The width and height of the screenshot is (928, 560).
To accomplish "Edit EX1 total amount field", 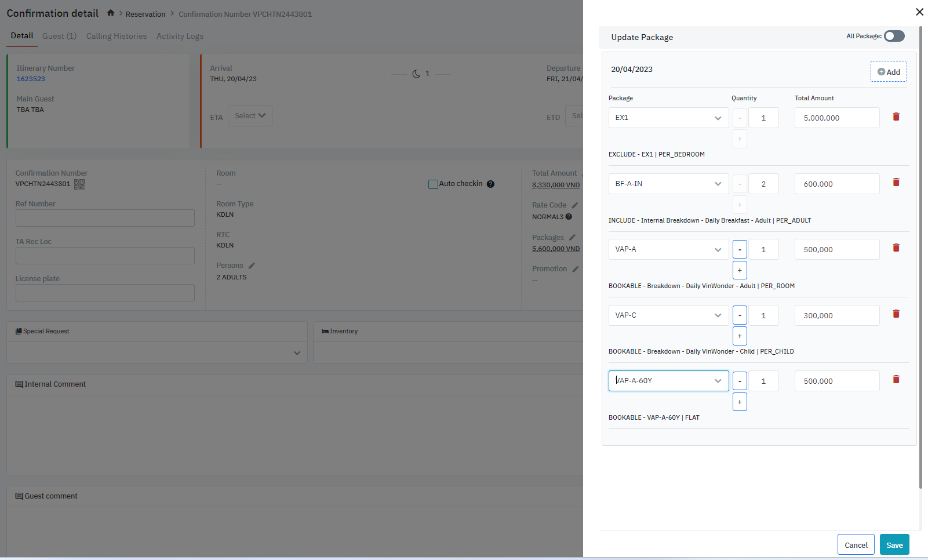I will pyautogui.click(x=836, y=118).
